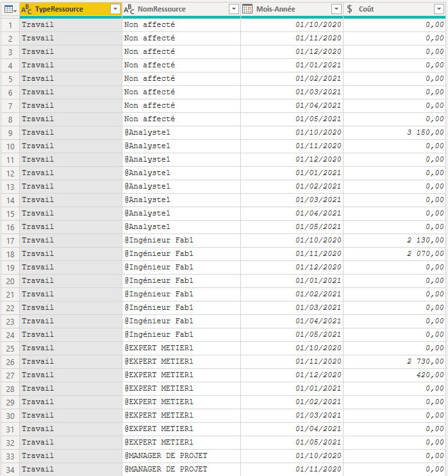Click cost cell 2 130,00
Screen dimensions: 448x476
pos(426,240)
